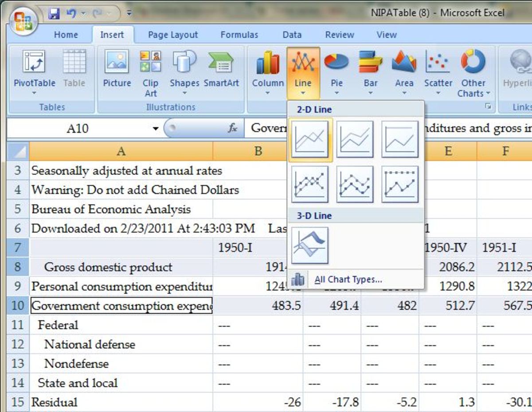Viewport: 532px width, 412px height.
Task: Insert a Bar chart
Action: point(371,71)
